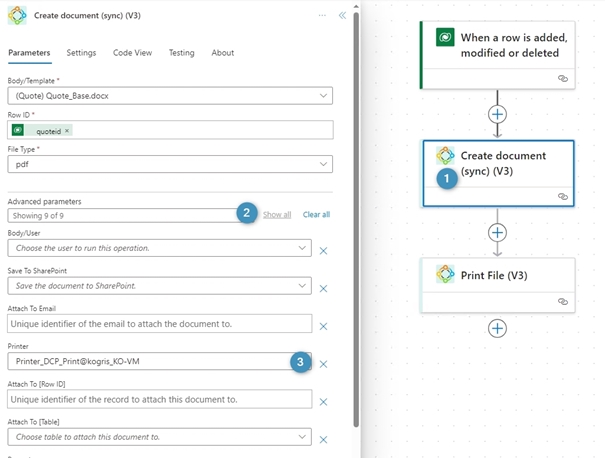Screen dimensions: 605x458
Task: Remove the quoteid token
Action: [67, 131]
